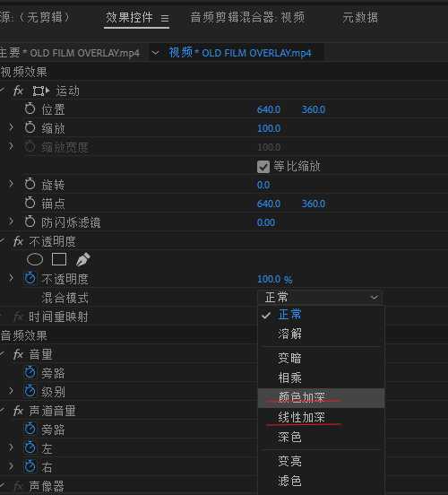
Task: Toggle the 声道音量 旁路 stopwatch
Action: (x=30, y=429)
